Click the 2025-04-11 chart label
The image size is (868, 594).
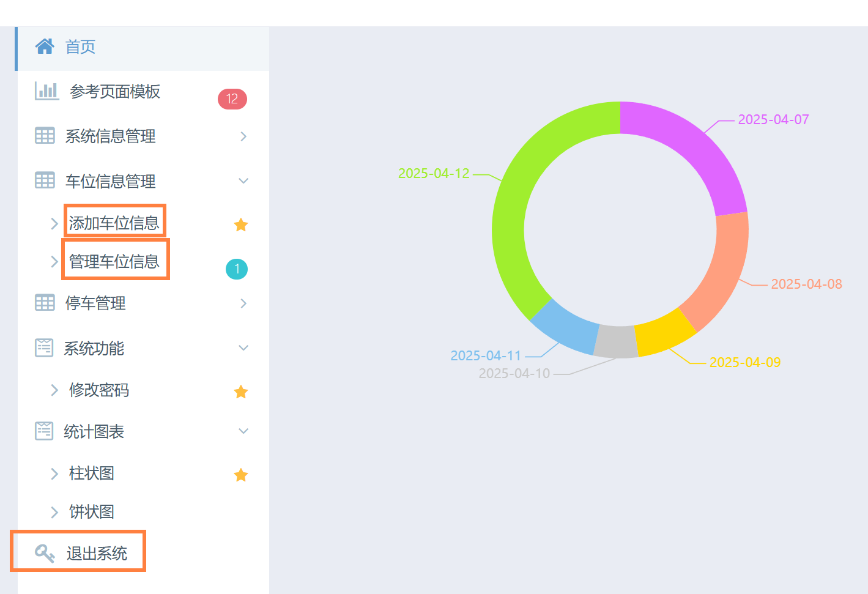pyautogui.click(x=486, y=356)
